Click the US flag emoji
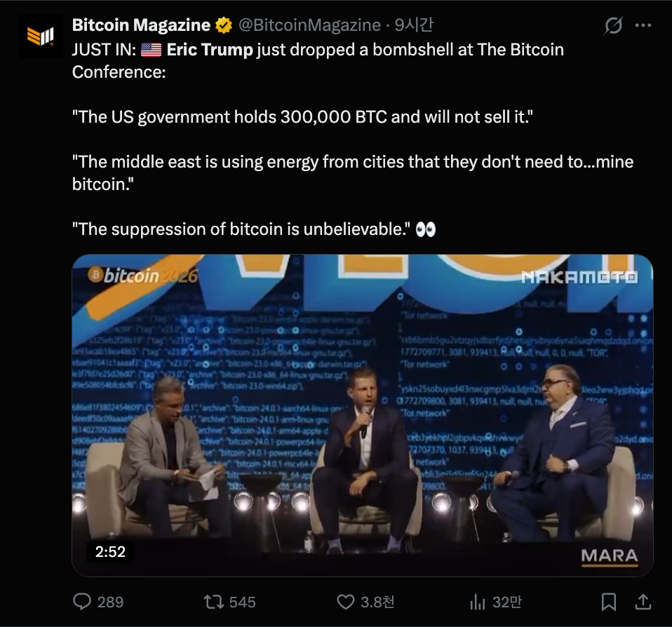 pyautogui.click(x=151, y=50)
